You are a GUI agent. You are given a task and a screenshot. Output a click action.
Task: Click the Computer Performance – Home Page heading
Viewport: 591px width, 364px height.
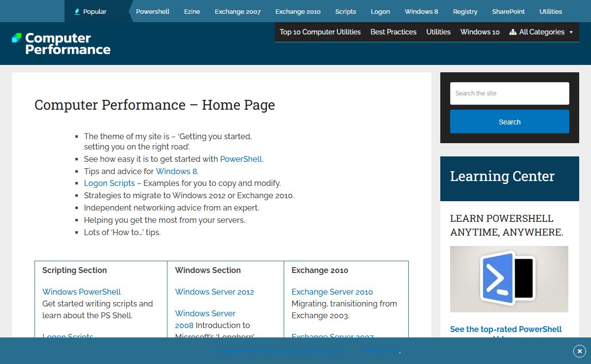coord(155,105)
